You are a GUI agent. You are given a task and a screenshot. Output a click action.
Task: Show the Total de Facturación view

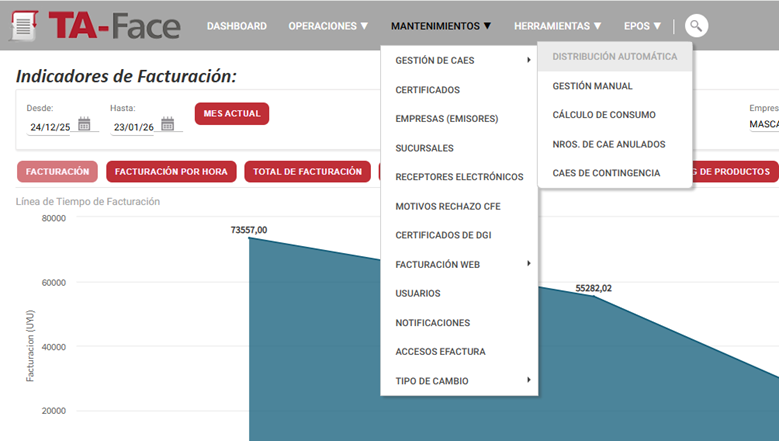(307, 172)
